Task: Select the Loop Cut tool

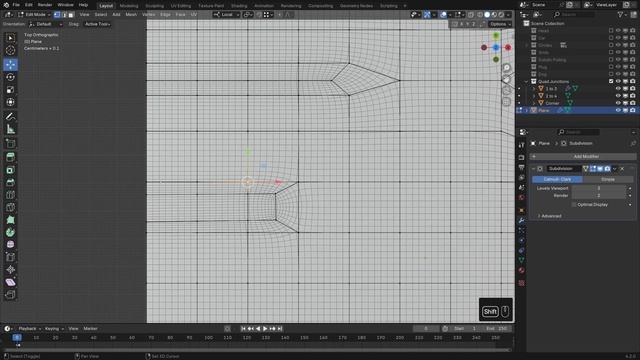Action: [x=10, y=195]
